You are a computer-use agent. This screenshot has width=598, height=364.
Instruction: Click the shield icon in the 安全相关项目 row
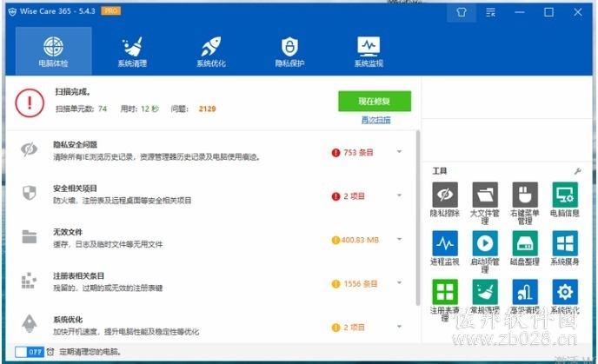coord(29,193)
